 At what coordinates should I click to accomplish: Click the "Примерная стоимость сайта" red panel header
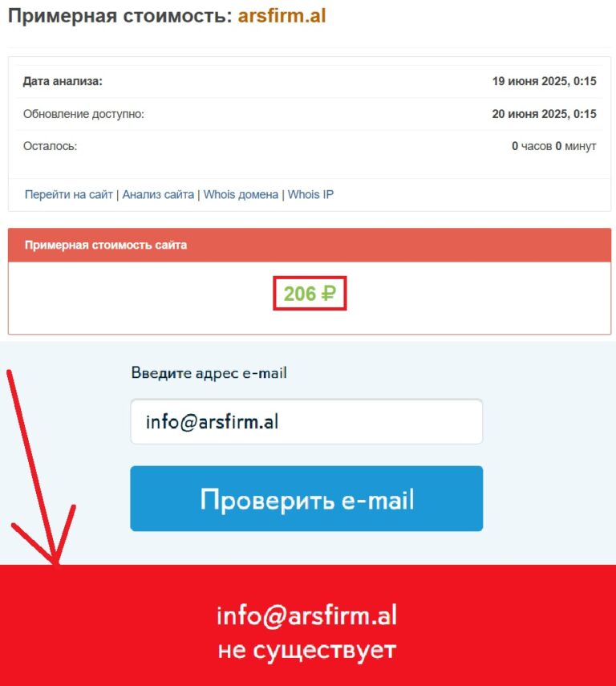[310, 245]
